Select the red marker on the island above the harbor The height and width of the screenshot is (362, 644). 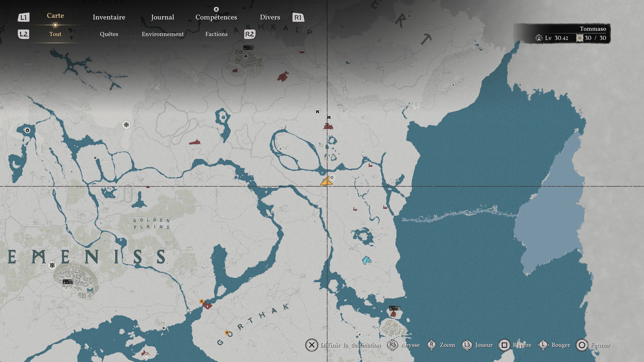(393, 314)
